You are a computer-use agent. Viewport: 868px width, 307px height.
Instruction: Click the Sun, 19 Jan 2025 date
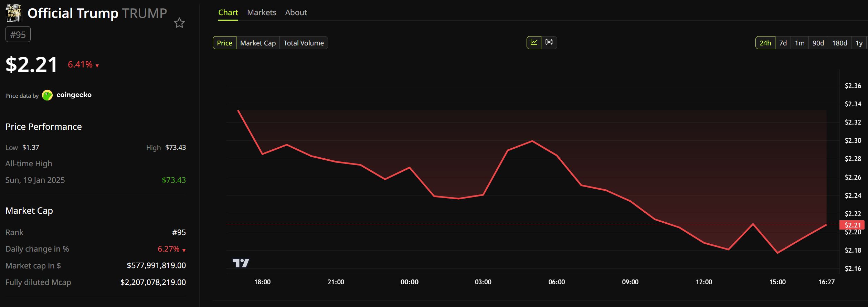(x=35, y=180)
